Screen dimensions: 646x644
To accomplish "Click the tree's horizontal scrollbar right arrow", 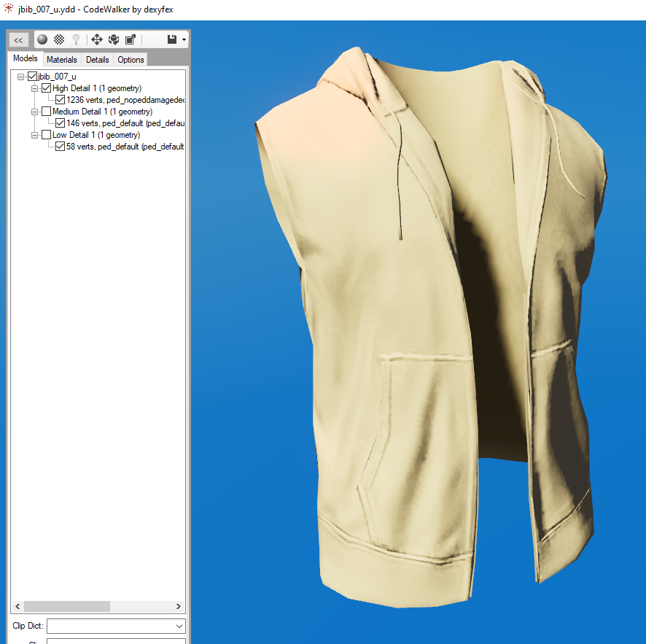I will click(179, 607).
